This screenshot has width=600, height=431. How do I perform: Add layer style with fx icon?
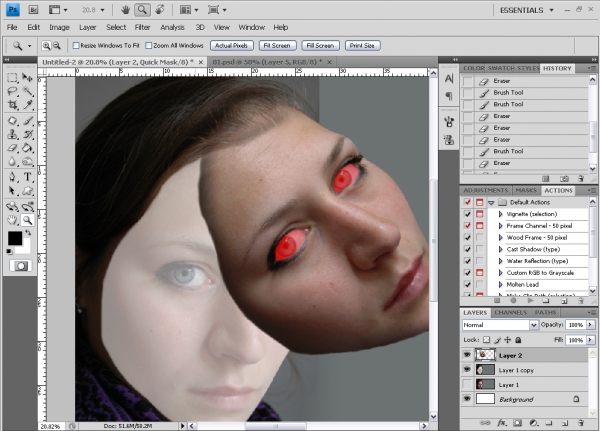pyautogui.click(x=501, y=423)
